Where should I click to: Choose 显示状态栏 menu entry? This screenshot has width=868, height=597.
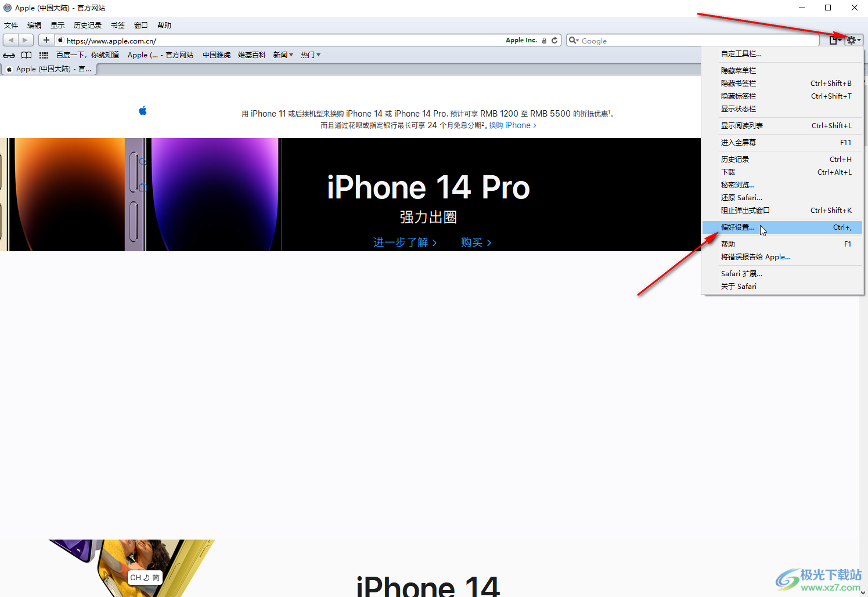click(x=782, y=108)
